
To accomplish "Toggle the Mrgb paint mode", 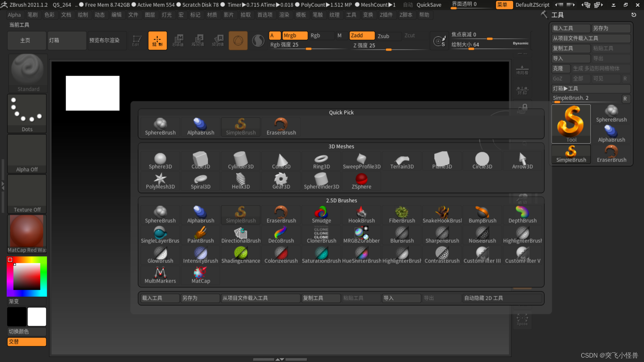I will [x=294, y=35].
